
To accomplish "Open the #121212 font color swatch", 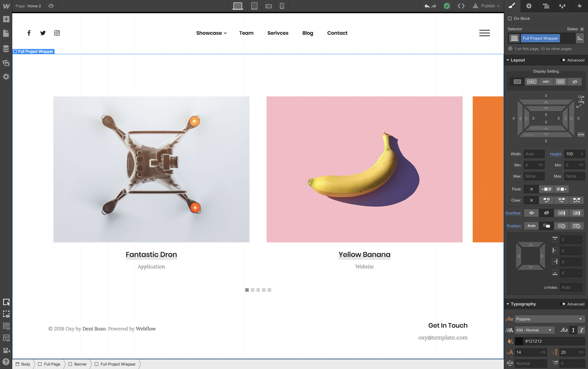I will (519, 341).
